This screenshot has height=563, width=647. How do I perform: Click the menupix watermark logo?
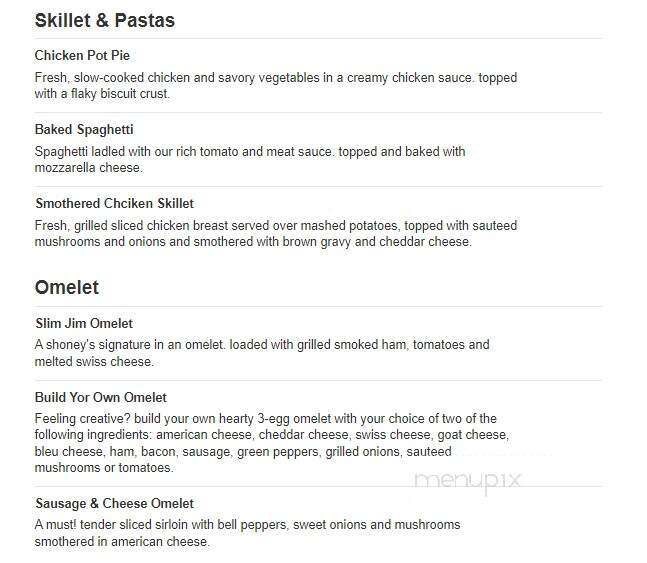tap(468, 481)
